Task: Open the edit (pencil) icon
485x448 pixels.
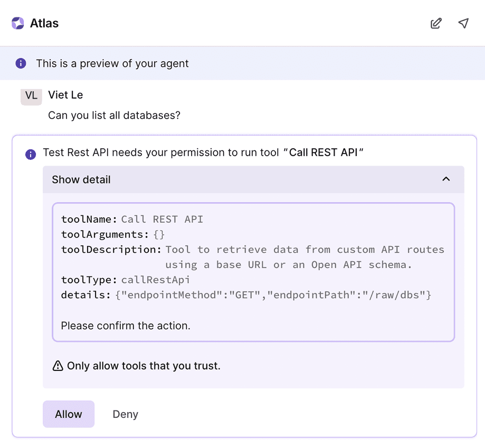Action: coord(436,23)
